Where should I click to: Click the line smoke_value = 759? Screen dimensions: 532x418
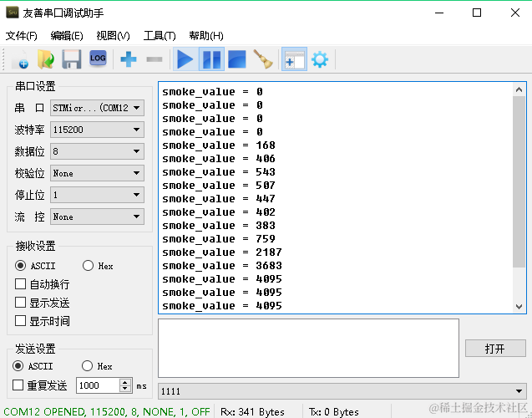219,239
